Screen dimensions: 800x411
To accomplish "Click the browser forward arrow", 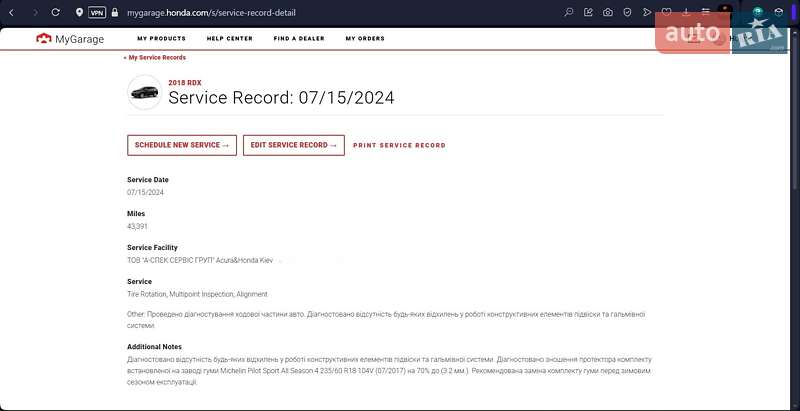I will pos(35,13).
